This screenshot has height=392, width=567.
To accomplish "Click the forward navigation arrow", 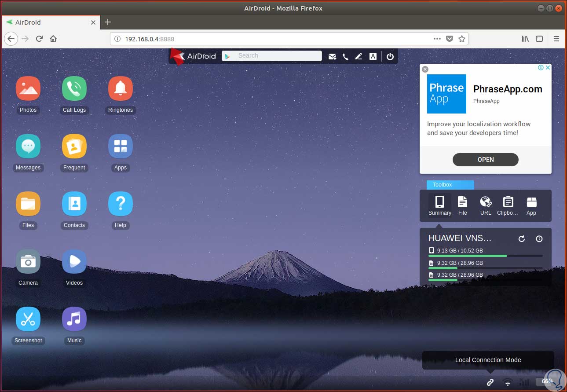I will click(x=26, y=39).
